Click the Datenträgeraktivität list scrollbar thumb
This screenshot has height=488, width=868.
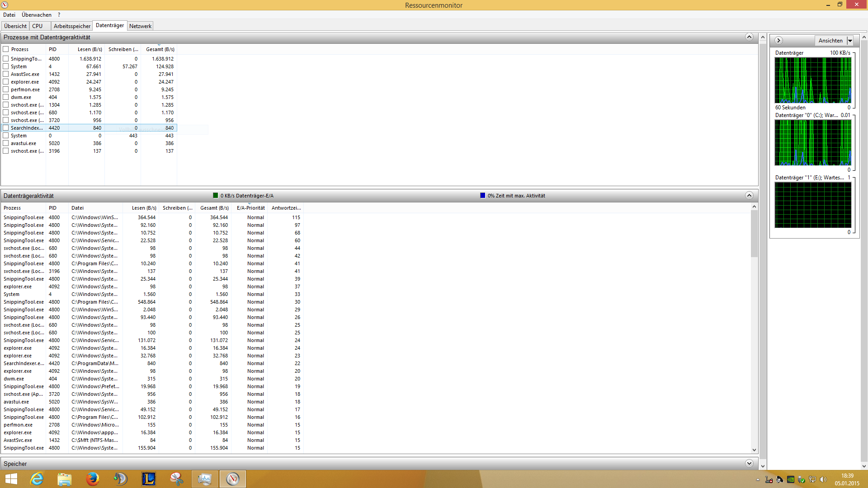[754, 234]
